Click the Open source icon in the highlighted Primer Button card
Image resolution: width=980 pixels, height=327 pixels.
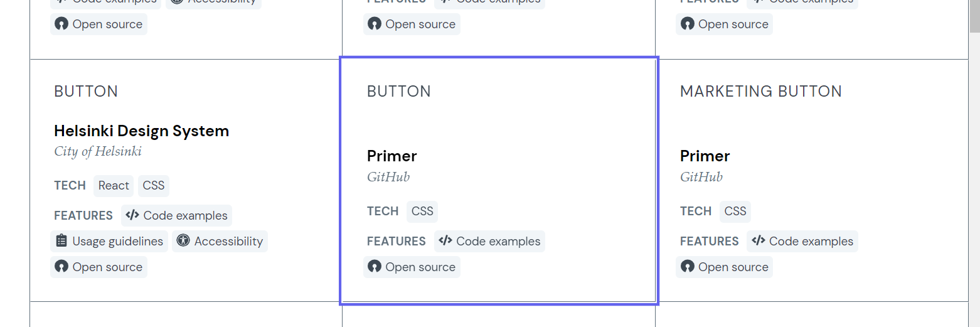point(375,267)
